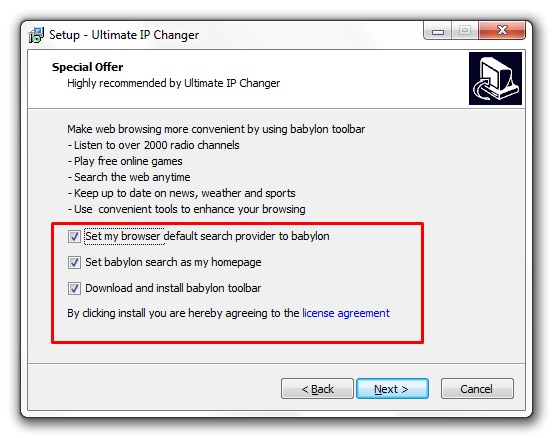This screenshot has height=438, width=553.
Task: Click the 'Highly recommended by Ultimate IP Changer' subtitle
Action: click(x=174, y=83)
